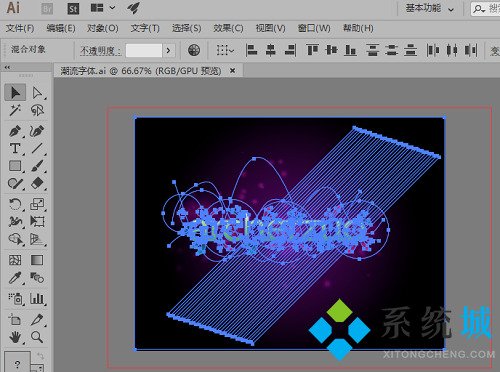Screen dimensions: 500x372
Task: Select the Scale tool
Action: pos(37,204)
